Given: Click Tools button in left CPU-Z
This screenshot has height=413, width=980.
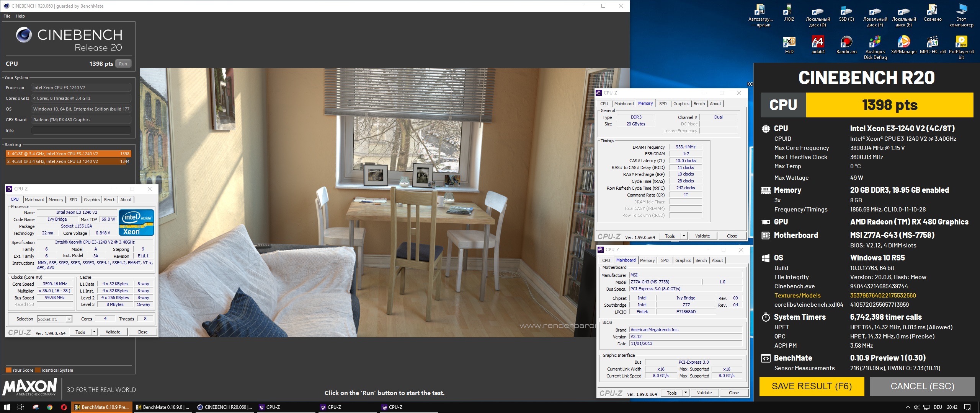Looking at the screenshot, I should point(80,332).
